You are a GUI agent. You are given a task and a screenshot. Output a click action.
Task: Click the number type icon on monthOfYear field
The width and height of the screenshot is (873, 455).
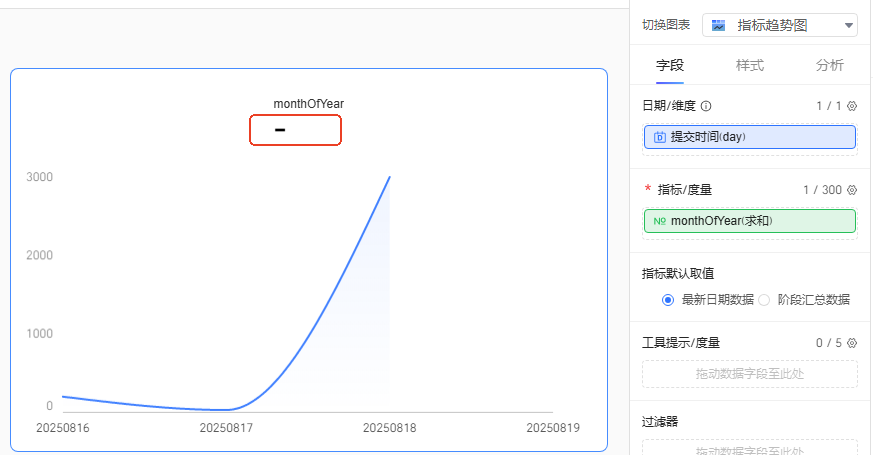(660, 221)
